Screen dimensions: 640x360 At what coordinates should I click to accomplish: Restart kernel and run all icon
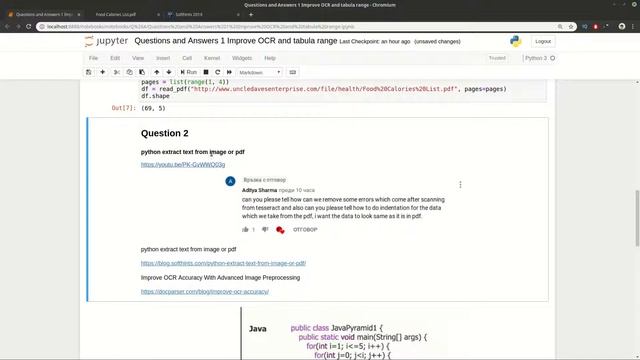click(x=229, y=72)
